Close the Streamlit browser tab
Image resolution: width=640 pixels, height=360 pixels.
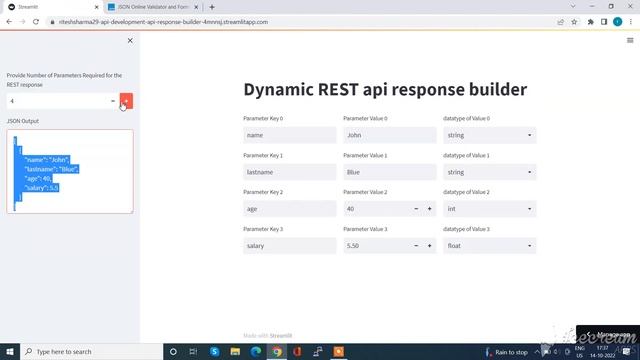tap(97, 7)
